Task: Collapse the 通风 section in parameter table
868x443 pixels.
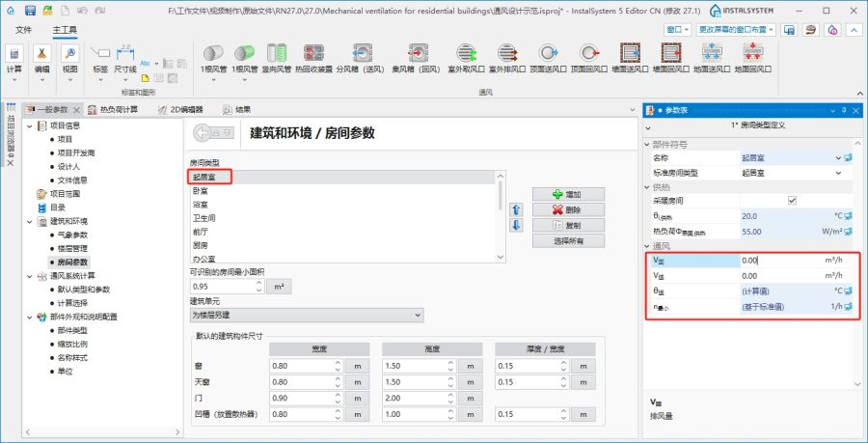Action: 649,246
